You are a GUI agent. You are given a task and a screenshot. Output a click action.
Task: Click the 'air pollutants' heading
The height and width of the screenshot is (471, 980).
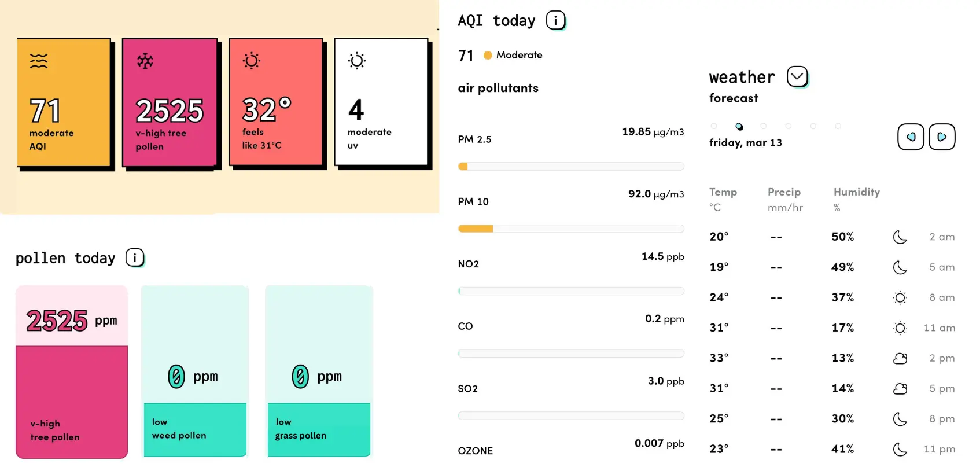point(498,88)
